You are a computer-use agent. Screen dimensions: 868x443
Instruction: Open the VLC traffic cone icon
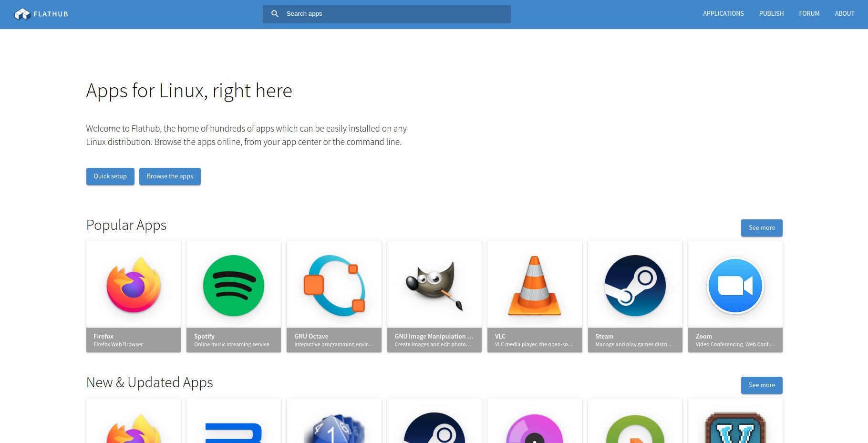tap(535, 285)
